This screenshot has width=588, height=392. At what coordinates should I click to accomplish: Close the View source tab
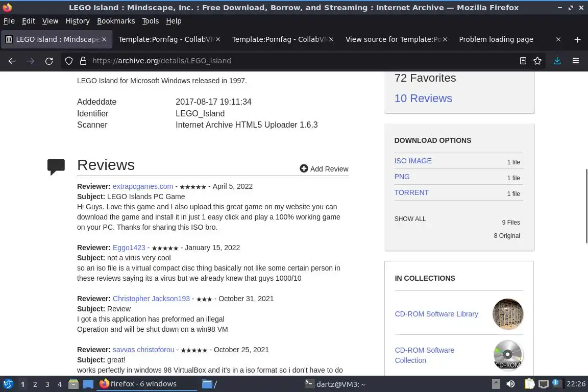445,39
